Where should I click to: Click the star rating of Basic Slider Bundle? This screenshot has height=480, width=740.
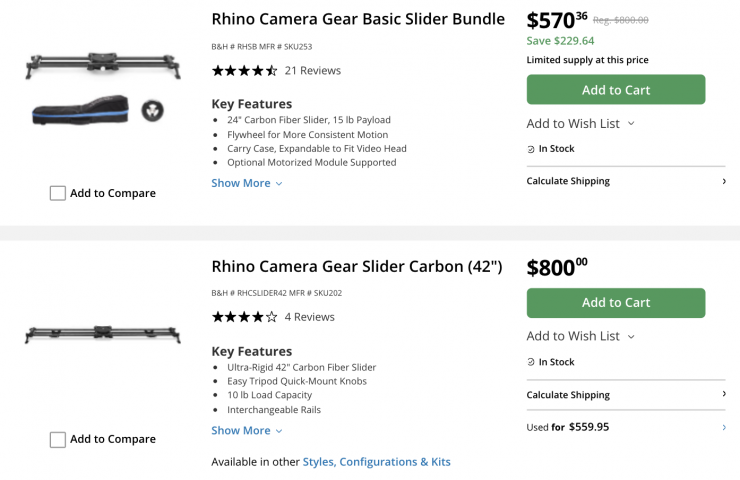point(244,71)
